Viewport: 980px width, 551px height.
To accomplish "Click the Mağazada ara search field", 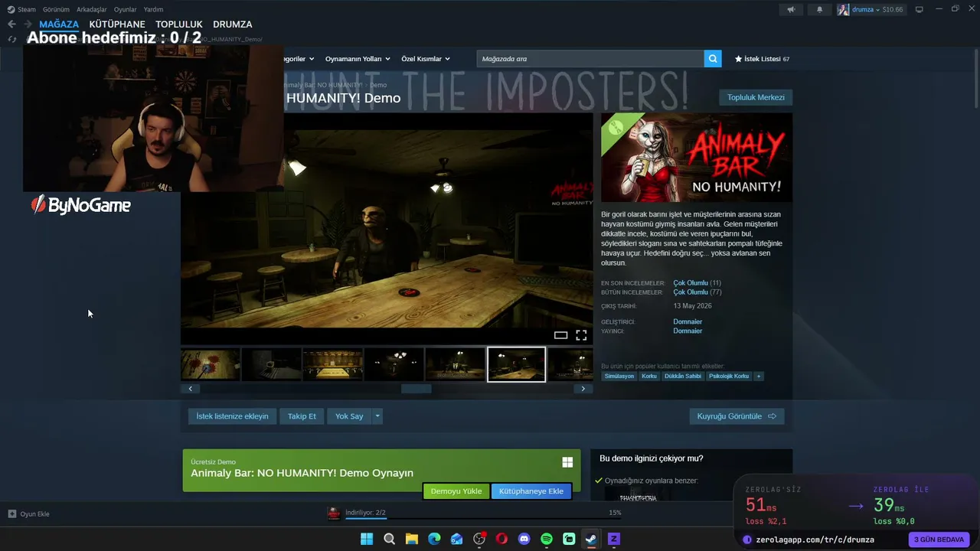I will point(590,59).
